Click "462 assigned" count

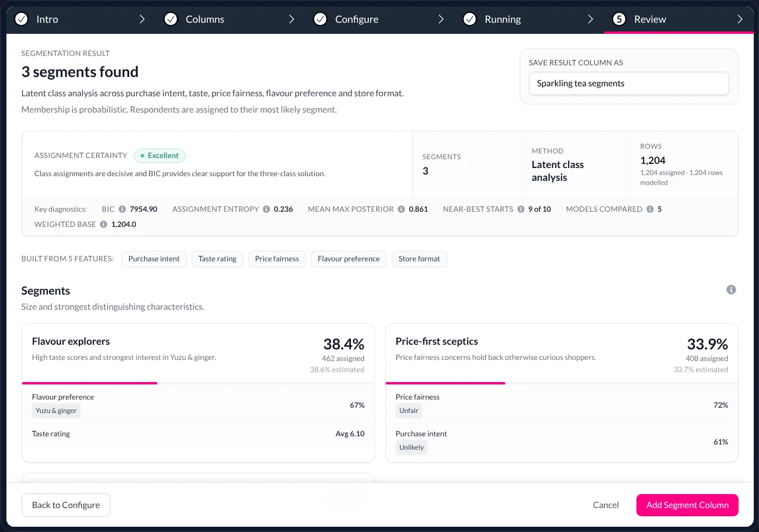pyautogui.click(x=343, y=359)
